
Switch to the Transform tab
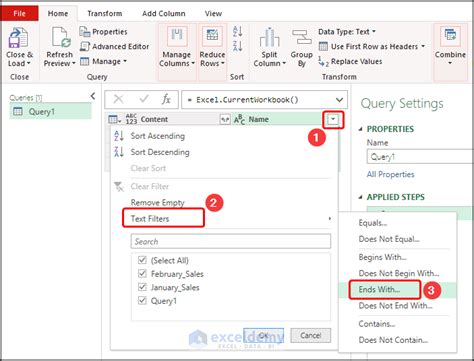[x=105, y=14]
